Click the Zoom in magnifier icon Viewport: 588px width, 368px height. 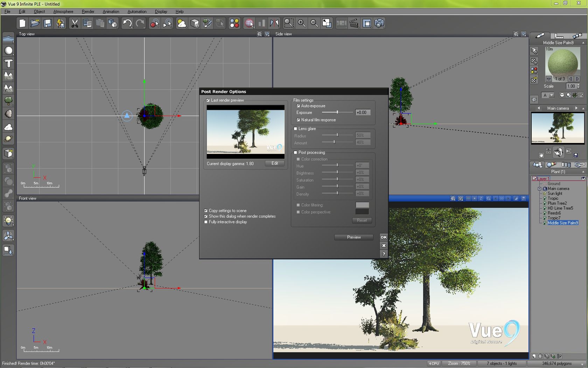[301, 23]
